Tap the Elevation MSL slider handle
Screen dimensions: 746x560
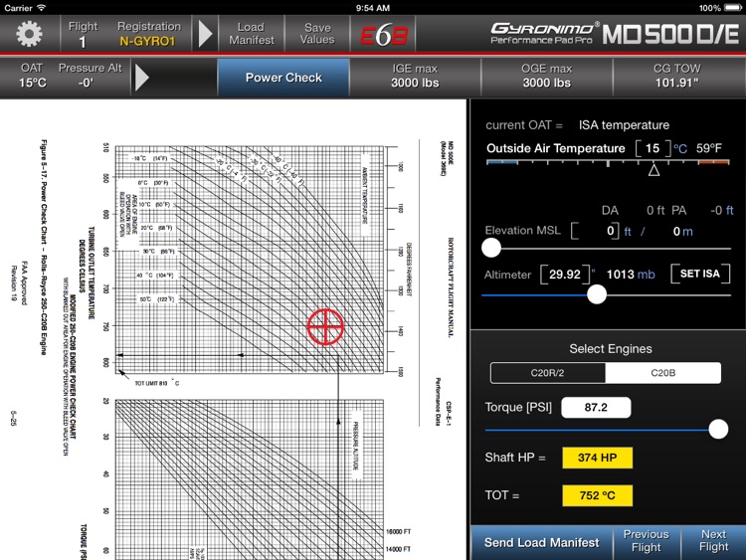491,248
